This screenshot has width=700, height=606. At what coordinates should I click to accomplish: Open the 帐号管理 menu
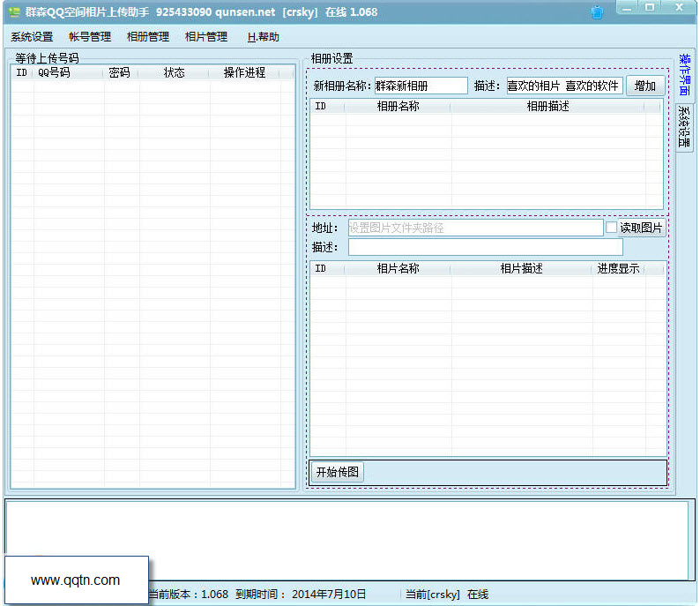tap(90, 37)
